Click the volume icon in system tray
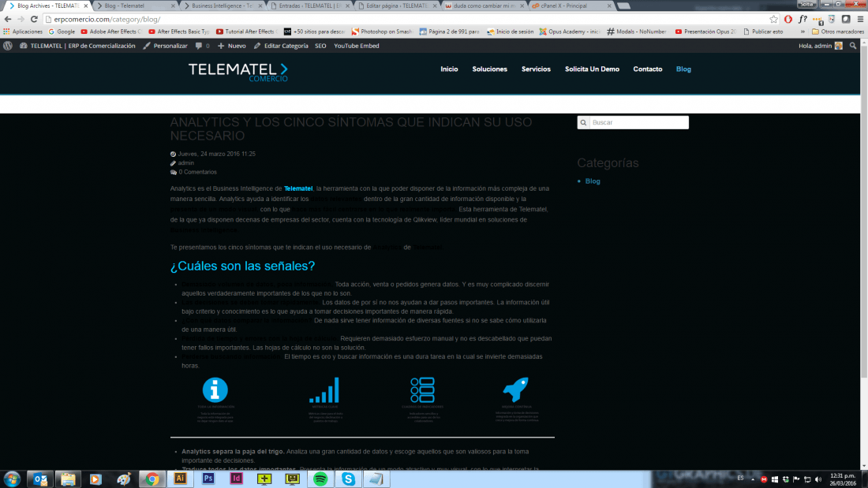This screenshot has height=488, width=868. [819, 479]
